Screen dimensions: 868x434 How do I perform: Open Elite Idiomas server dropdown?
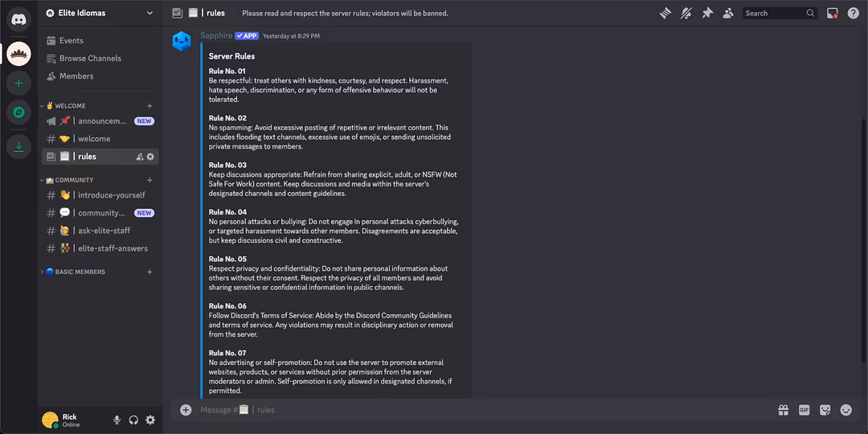[x=149, y=13]
